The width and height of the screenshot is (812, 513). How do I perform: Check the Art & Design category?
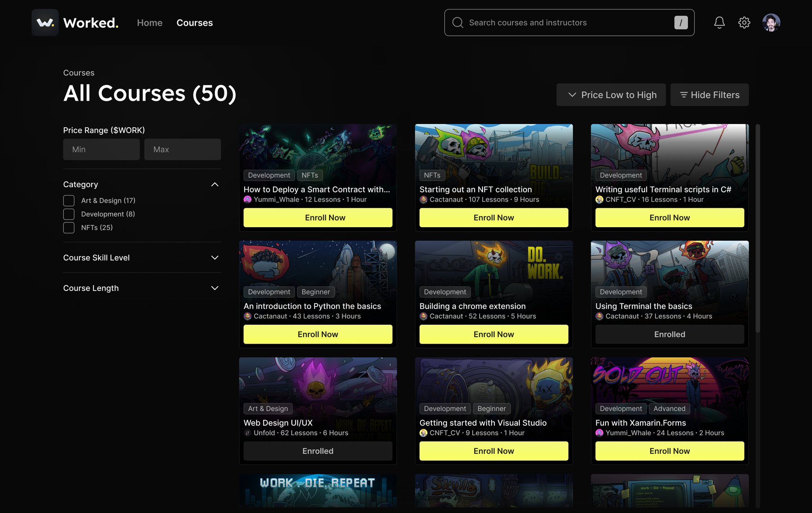69,201
